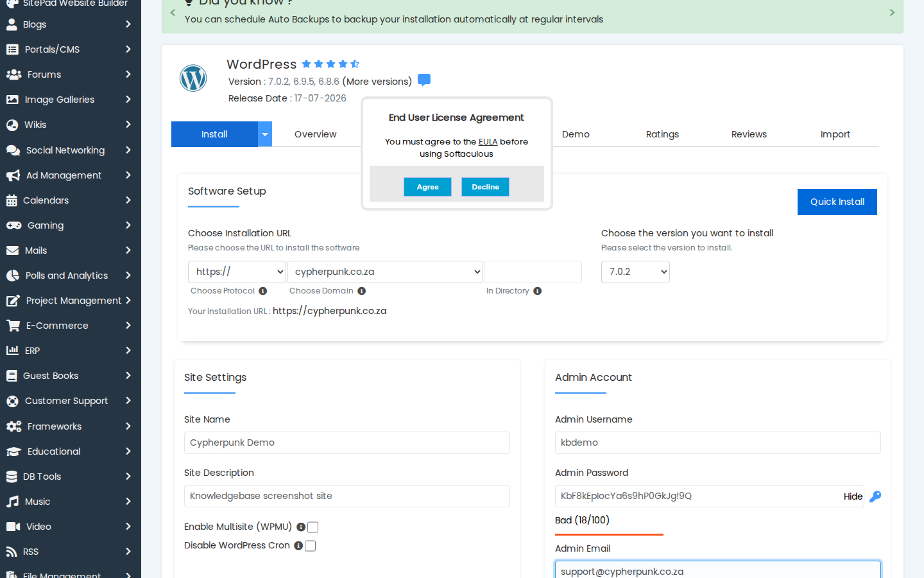Image resolution: width=924 pixels, height=578 pixels.
Task: Focus the Site Name field
Action: tap(347, 442)
